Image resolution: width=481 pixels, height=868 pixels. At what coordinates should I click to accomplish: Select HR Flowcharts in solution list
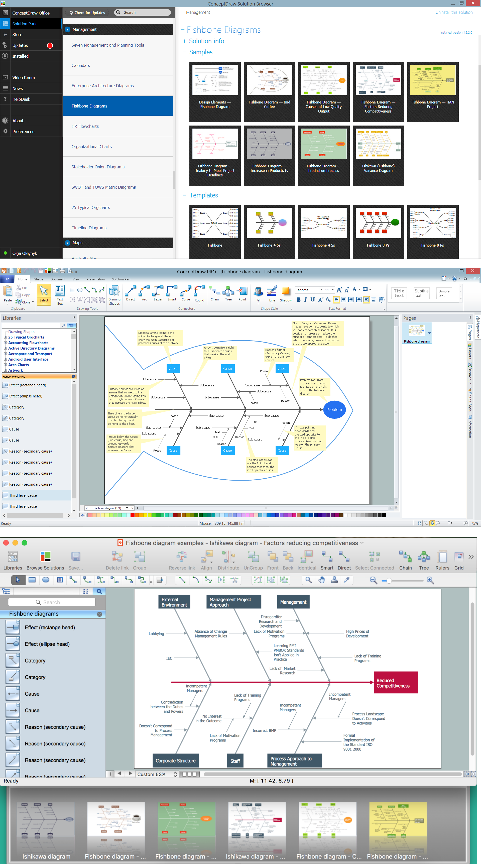coord(85,126)
